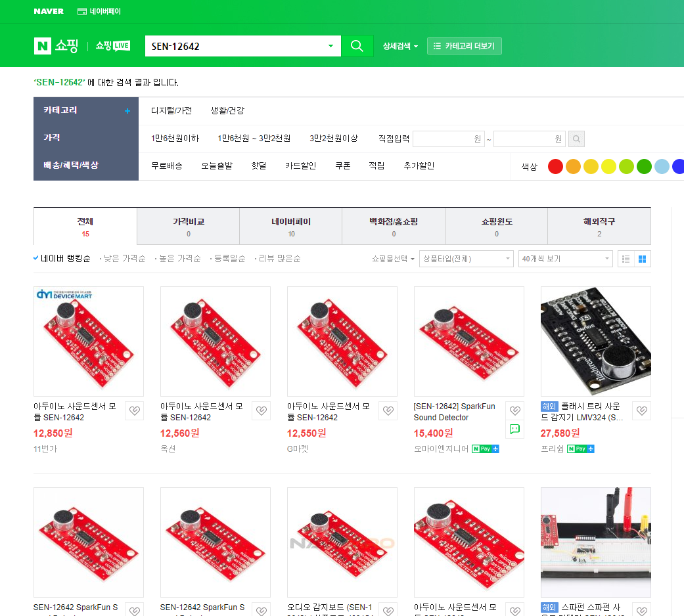The image size is (684, 616).
Task: Select the 쇼핑윈도 tab
Action: click(497, 227)
